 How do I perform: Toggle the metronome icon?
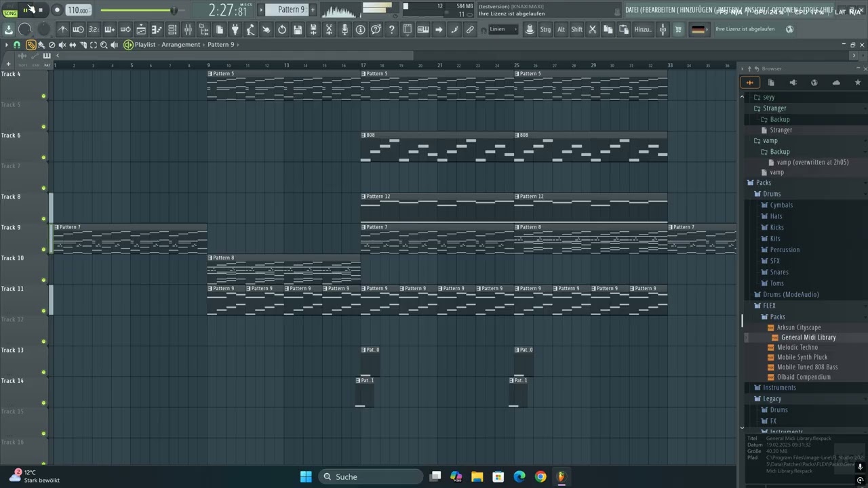(x=62, y=29)
